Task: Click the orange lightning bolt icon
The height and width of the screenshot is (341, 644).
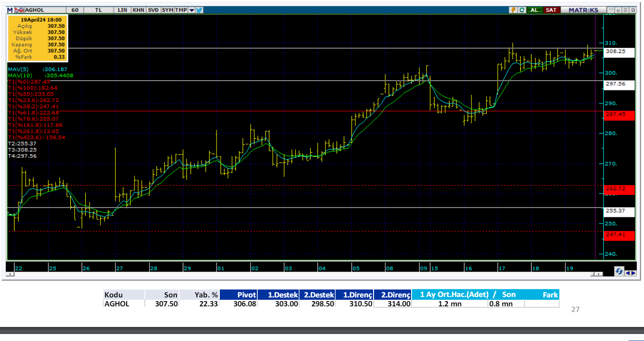Action: click(x=513, y=10)
